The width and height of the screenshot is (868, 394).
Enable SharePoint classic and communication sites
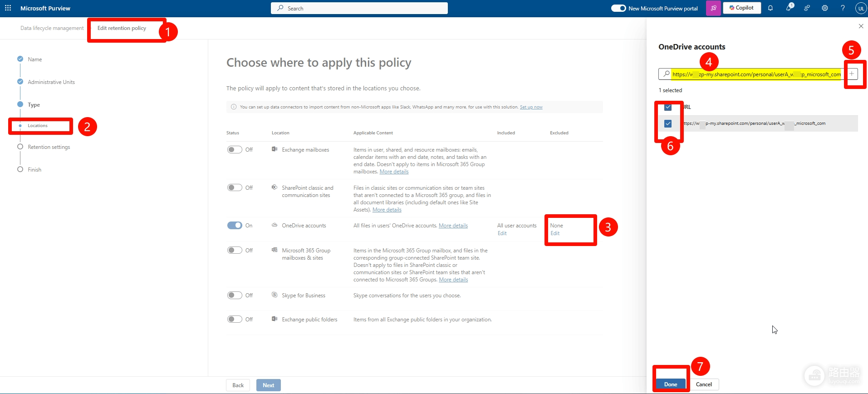[235, 187]
